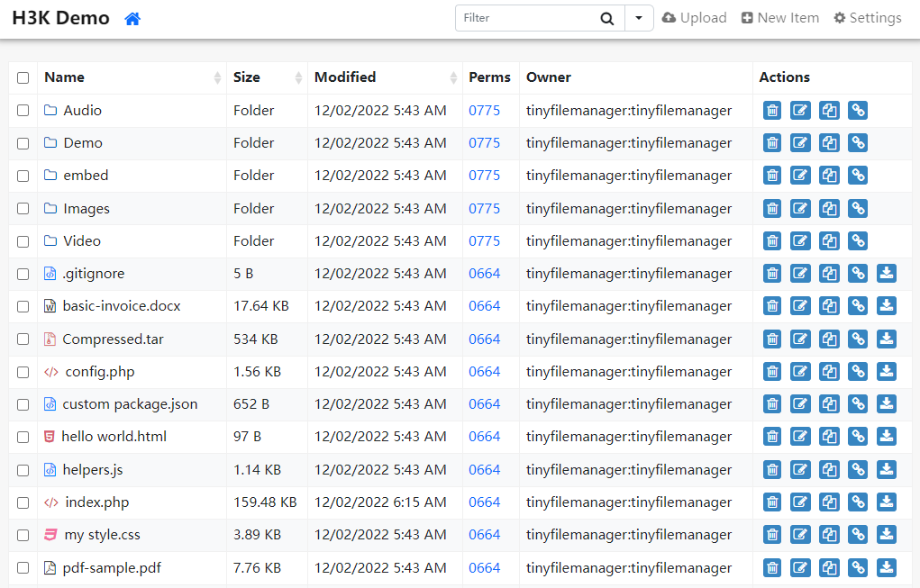Toggle the select-all checkbox in header

(x=23, y=78)
